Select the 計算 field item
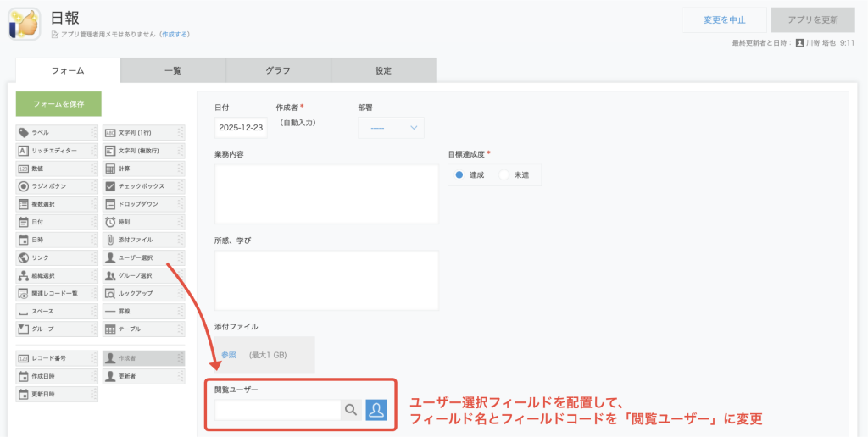Screen dimensions: 868x437 (x=144, y=169)
